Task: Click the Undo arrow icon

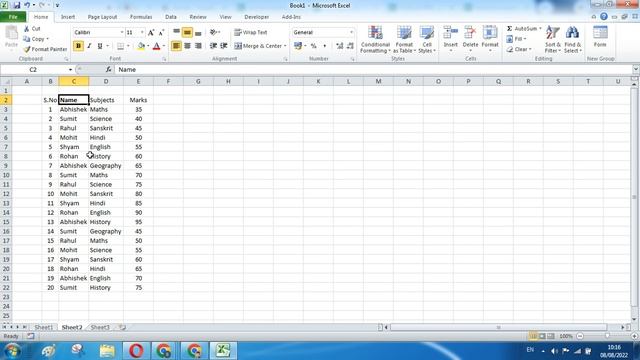Action: coord(27,5)
